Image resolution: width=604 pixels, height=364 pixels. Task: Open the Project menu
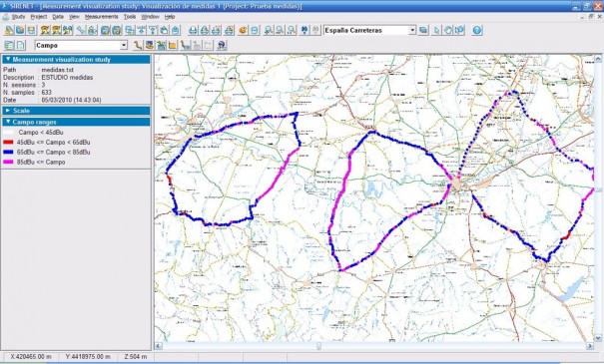[39, 17]
